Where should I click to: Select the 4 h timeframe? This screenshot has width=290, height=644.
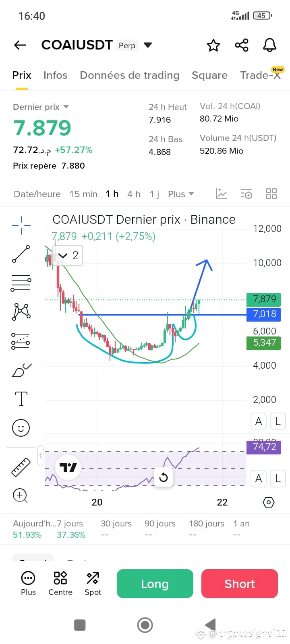click(134, 194)
